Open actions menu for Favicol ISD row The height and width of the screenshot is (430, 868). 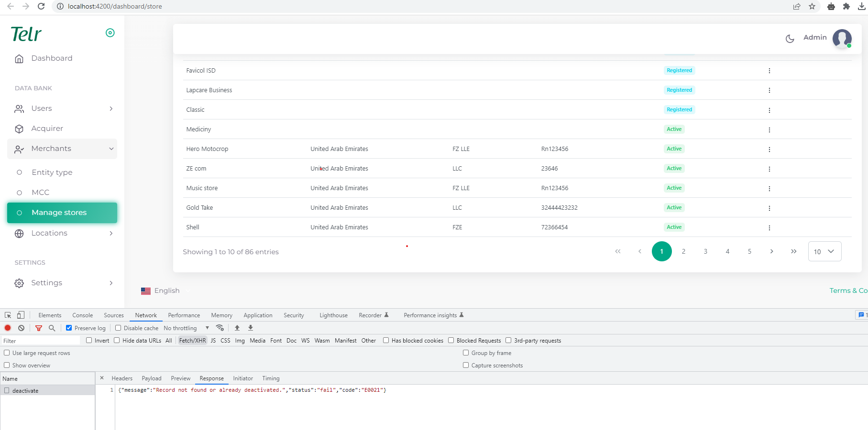tap(769, 71)
